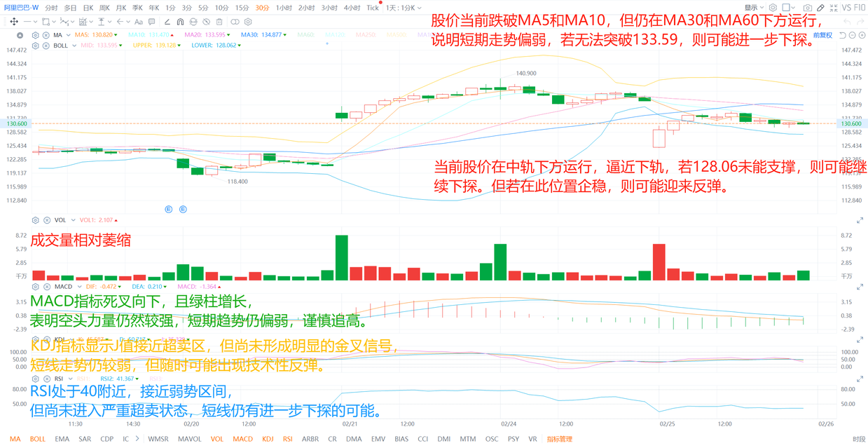Switch to 日K timeframe
The image size is (868, 448).
coord(88,8)
